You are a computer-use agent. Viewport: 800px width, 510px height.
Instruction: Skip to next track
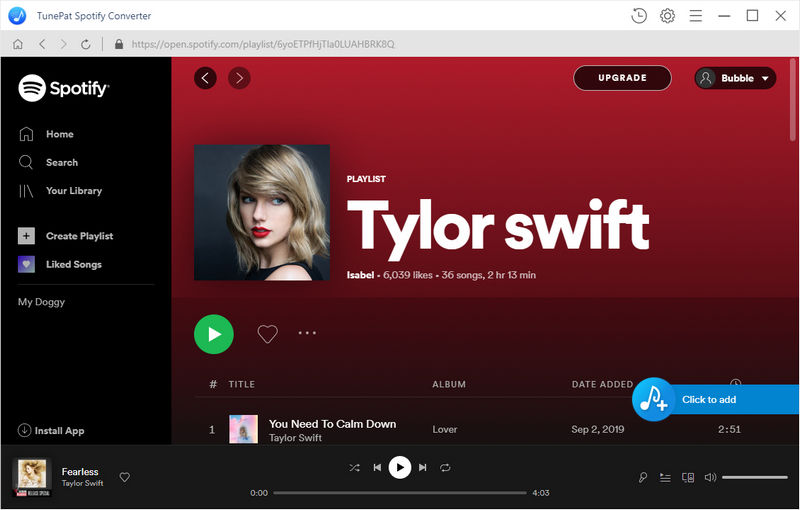(422, 468)
